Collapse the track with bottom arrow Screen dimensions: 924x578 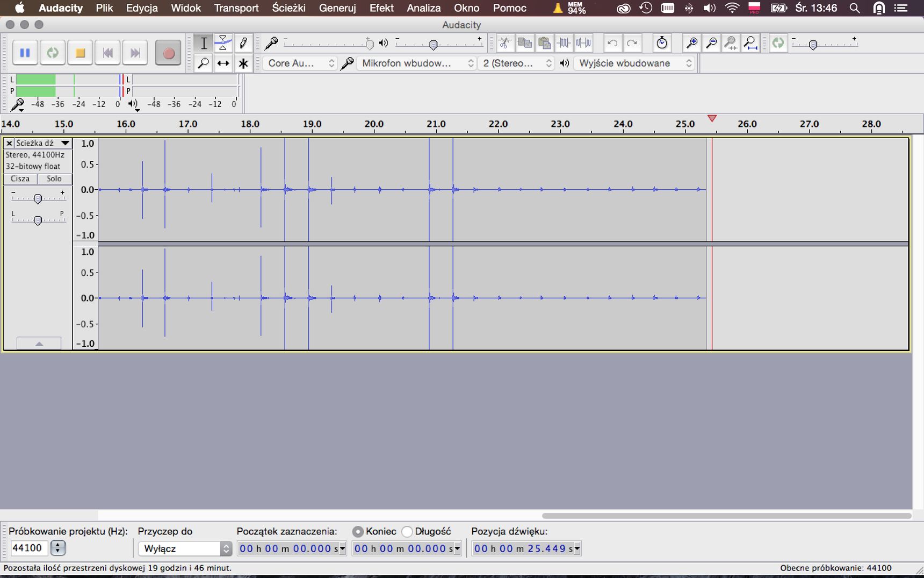click(39, 344)
